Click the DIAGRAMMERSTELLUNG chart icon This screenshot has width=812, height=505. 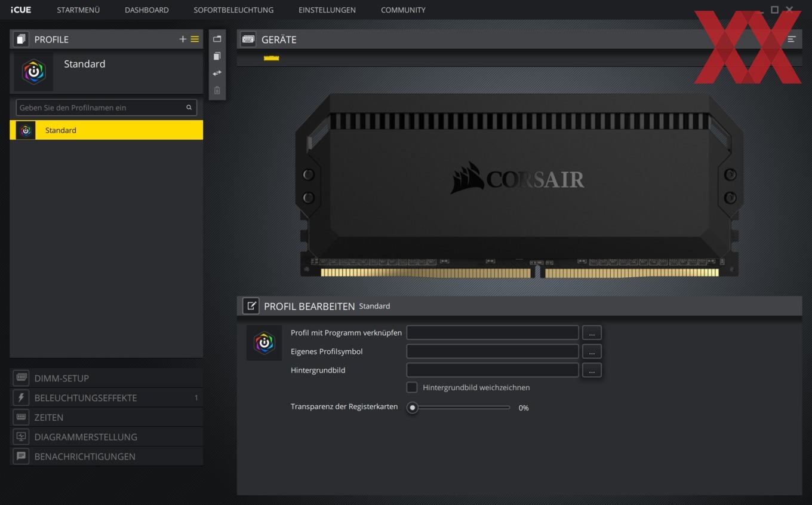21,437
